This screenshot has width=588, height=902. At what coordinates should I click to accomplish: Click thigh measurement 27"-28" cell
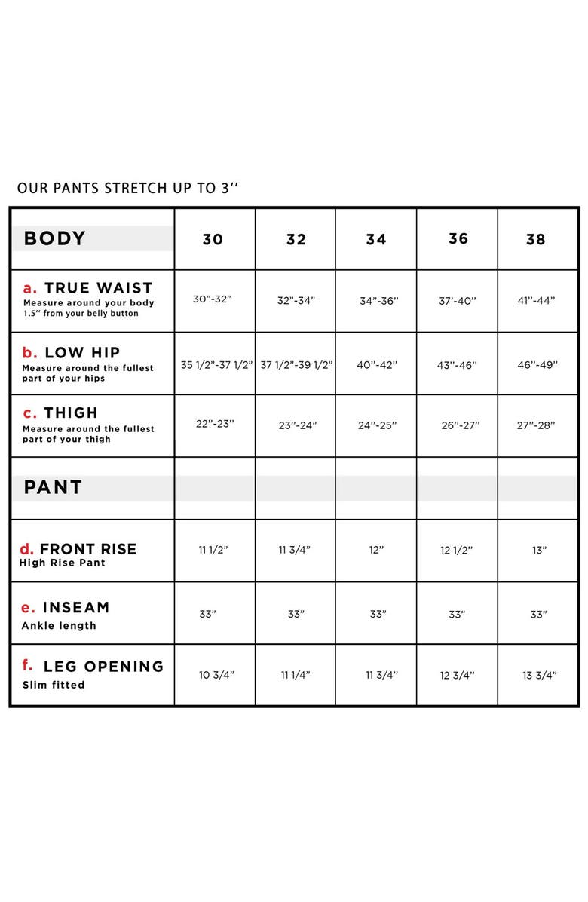[536, 425]
